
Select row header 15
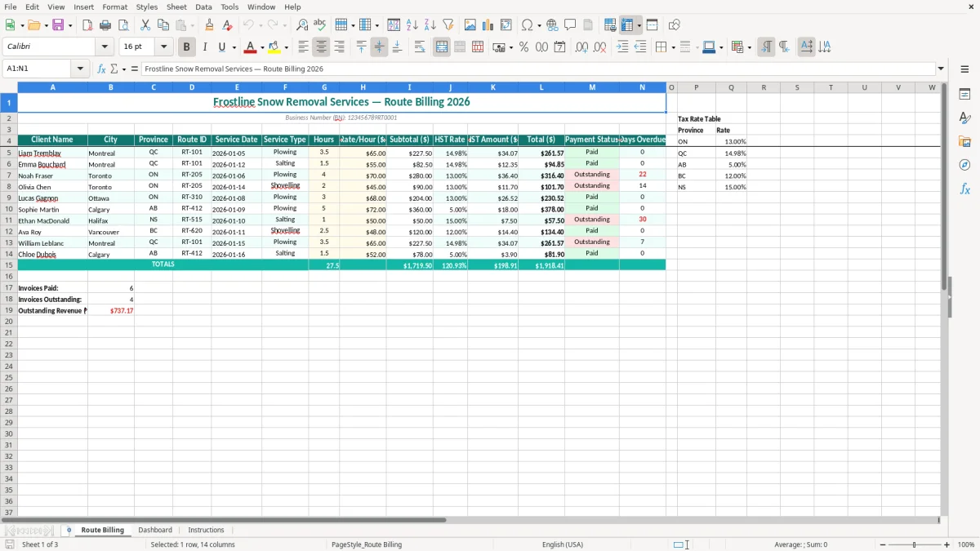[9, 265]
